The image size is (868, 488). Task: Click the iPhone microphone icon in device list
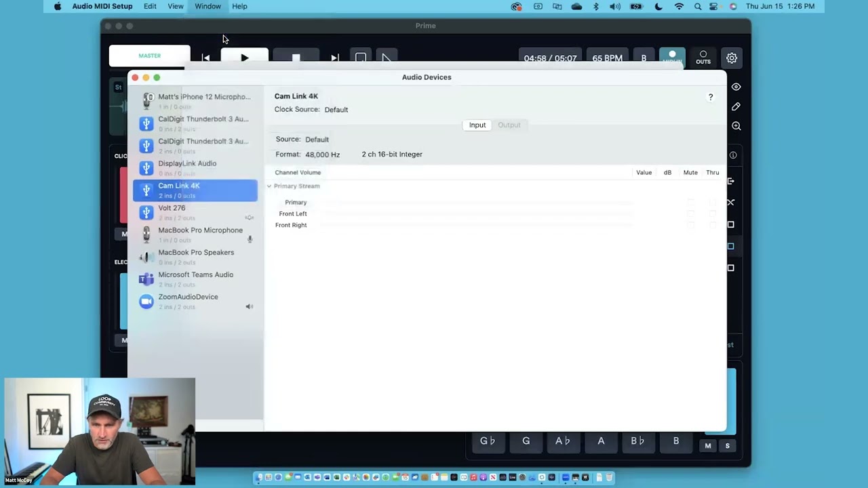(146, 101)
